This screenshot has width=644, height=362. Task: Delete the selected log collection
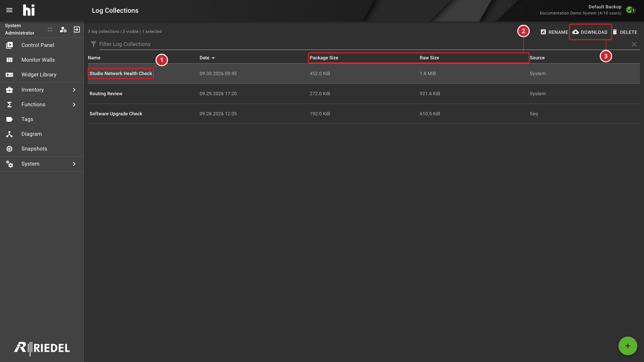(625, 32)
